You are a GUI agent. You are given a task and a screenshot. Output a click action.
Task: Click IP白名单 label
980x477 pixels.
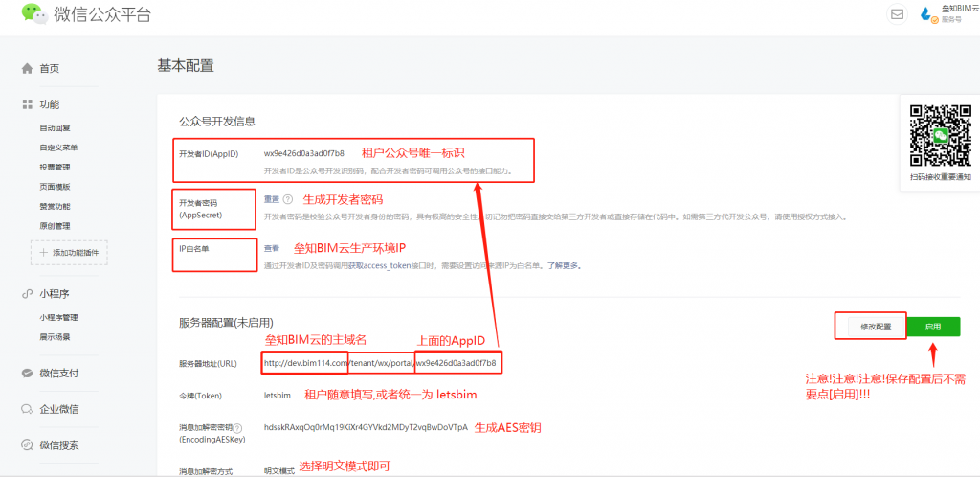[x=193, y=248]
